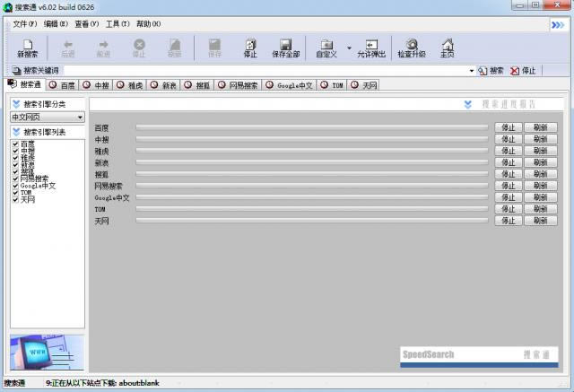Click the 搜索 magnifier icon beside keyword field
The height and width of the screenshot is (392, 574).
pos(483,71)
